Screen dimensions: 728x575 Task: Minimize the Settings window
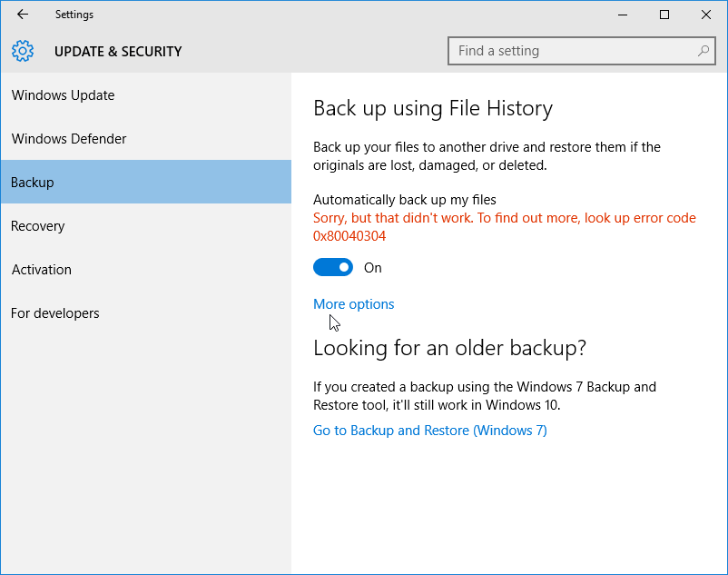(623, 15)
